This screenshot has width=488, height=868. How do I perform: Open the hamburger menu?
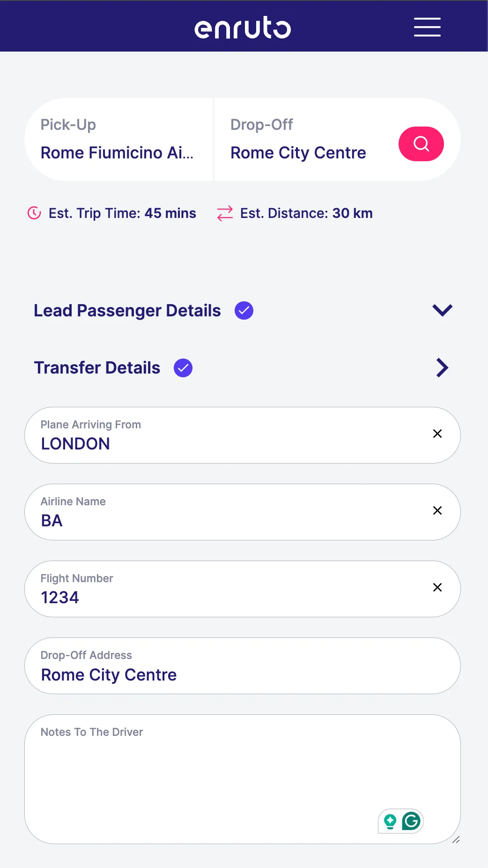click(427, 27)
